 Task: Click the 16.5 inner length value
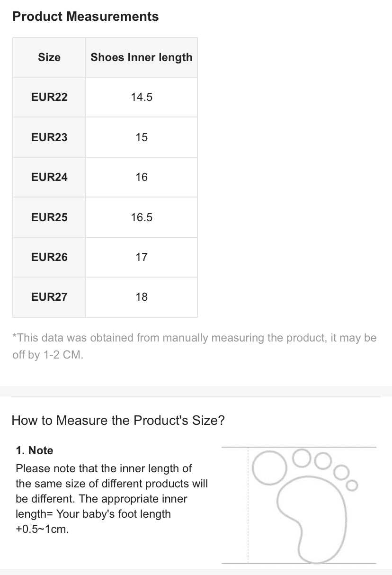[x=142, y=217]
